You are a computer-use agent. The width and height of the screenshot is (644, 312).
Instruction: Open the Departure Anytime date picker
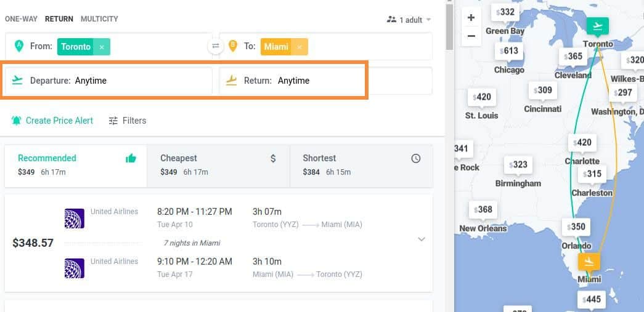(108, 81)
